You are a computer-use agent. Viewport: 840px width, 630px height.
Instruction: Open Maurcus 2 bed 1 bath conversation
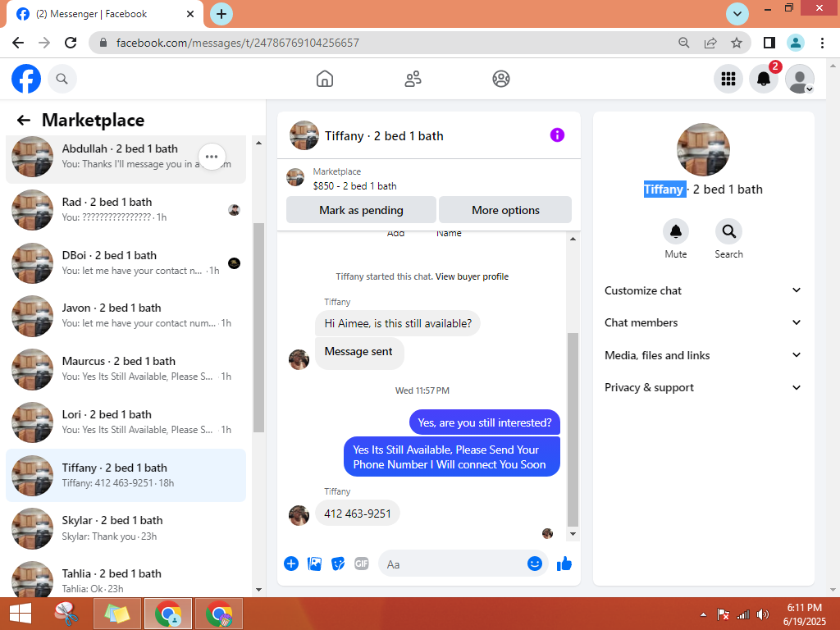(126, 368)
